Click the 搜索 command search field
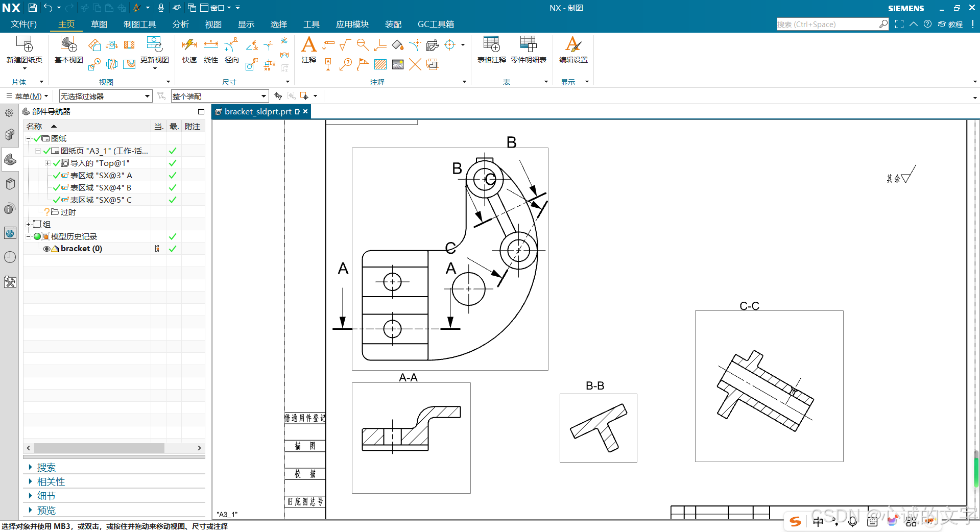This screenshot has height=532, width=980. 832,24
